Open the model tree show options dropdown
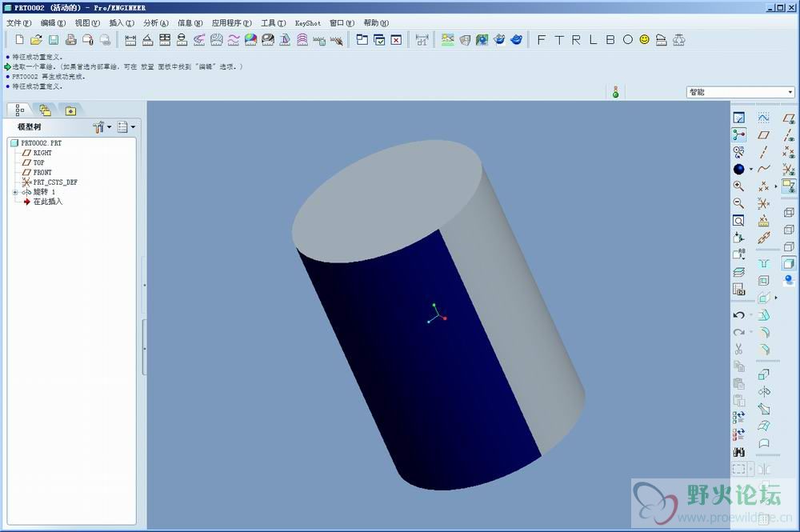Viewport: 800px width, 532px height. (x=126, y=127)
